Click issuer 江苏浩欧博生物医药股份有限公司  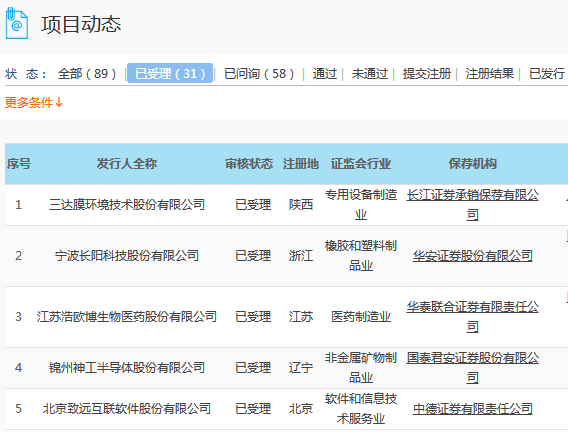tap(127, 317)
